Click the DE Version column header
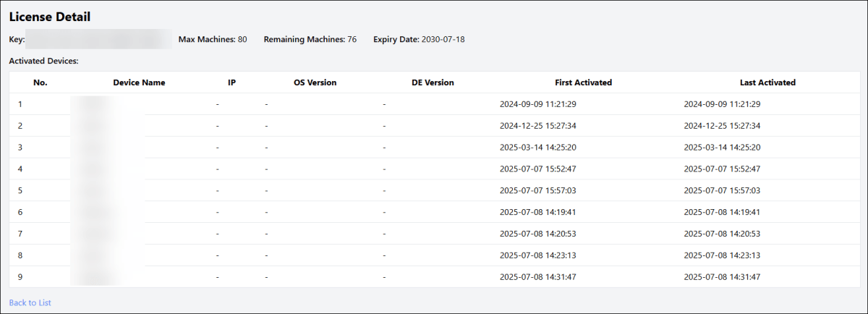Viewport: 868px width, 314px height. click(433, 82)
